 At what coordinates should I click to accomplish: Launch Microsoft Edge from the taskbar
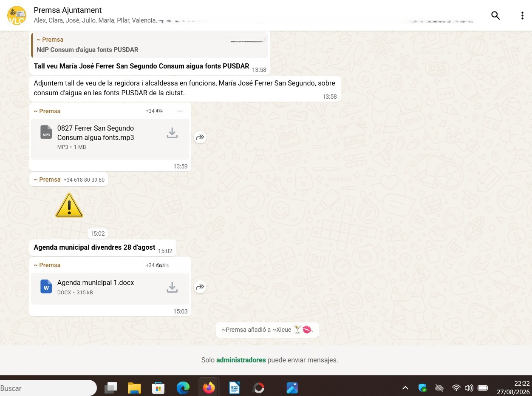183,388
